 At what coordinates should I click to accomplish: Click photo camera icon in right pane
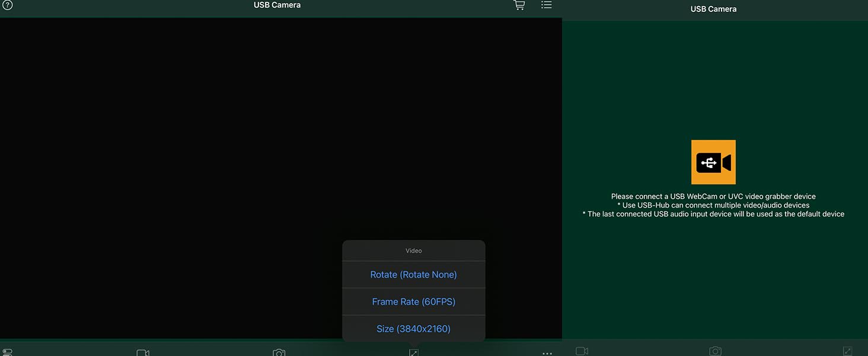(715, 351)
